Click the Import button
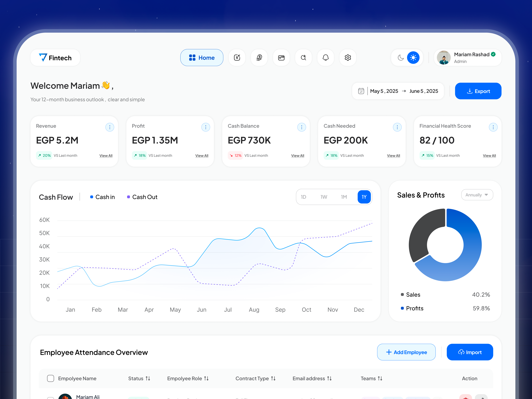Image resolution: width=532 pixels, height=399 pixels. (470, 352)
